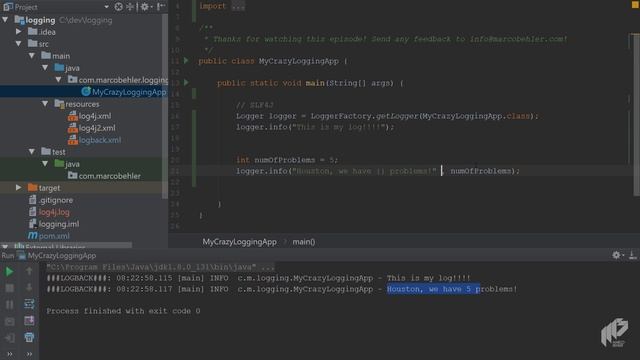Screen dimensions: 640x360
Task: Click the Project panel horizontal scrollbar
Action: (x=66, y=245)
